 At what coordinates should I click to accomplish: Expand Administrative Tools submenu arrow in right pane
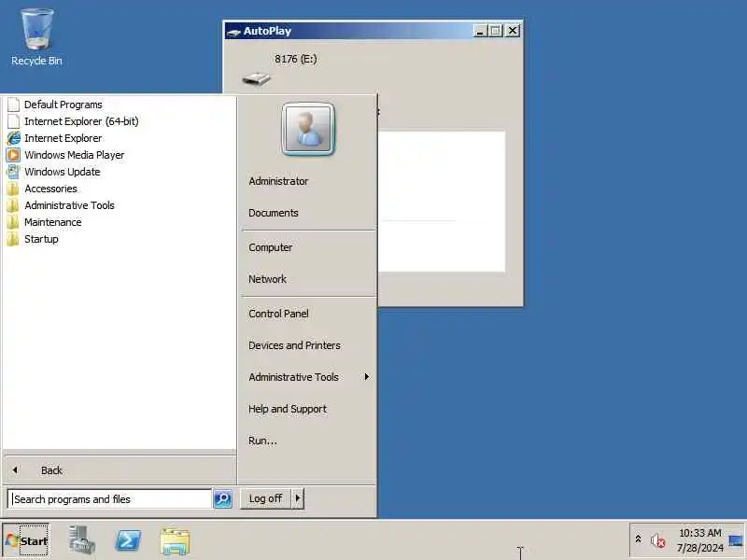pos(366,377)
